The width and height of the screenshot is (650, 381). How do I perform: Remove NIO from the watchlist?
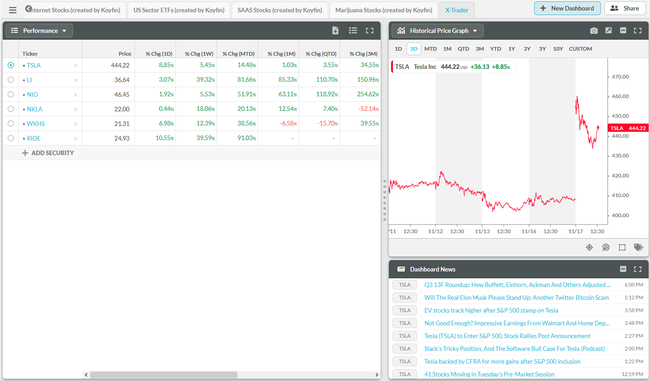coord(75,95)
